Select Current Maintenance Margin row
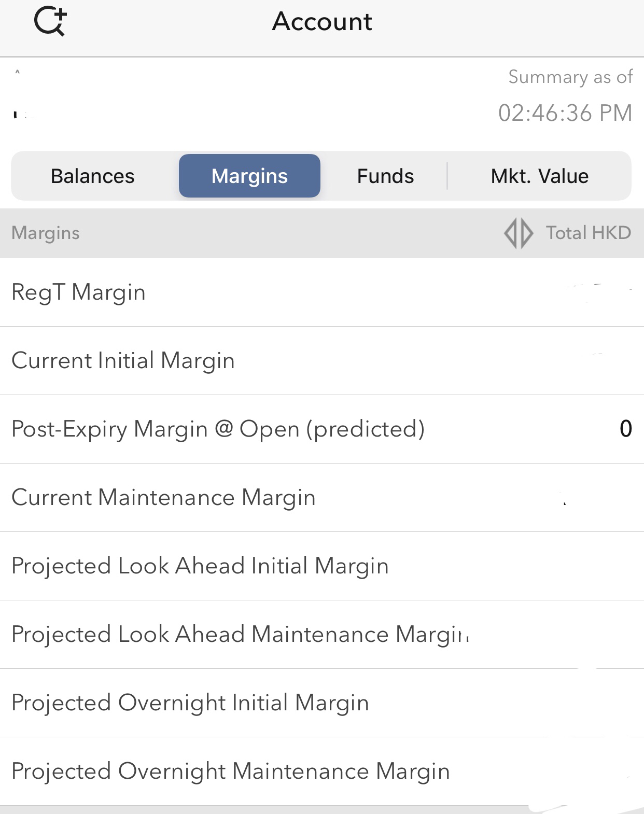The image size is (644, 814). [x=322, y=498]
